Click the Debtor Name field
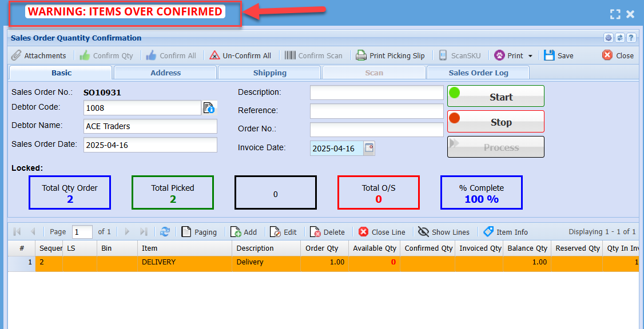This screenshot has width=644, height=329. point(150,126)
